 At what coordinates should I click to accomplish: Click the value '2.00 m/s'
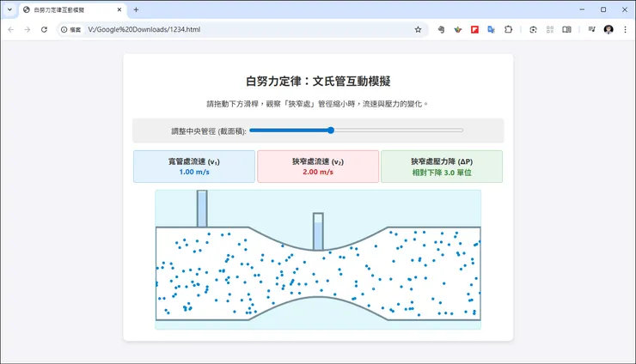(x=318, y=172)
